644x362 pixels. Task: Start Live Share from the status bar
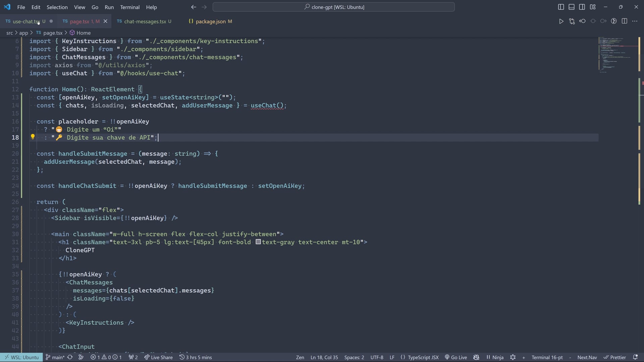158,357
